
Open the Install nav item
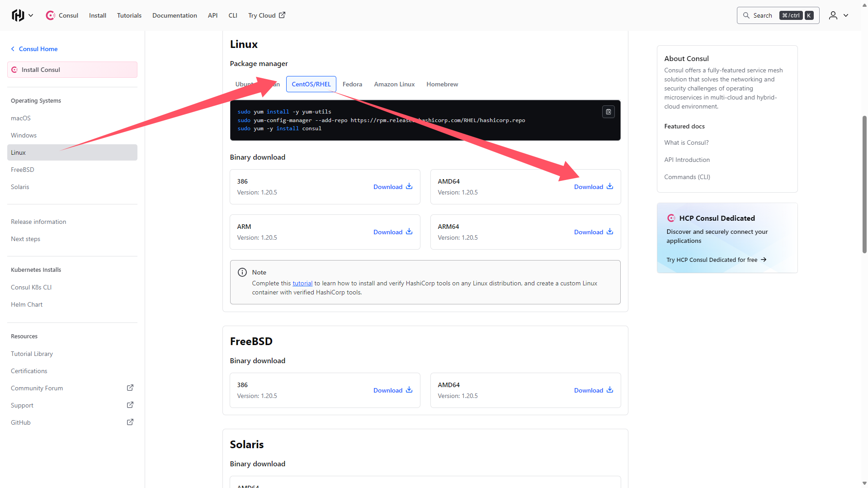[98, 15]
